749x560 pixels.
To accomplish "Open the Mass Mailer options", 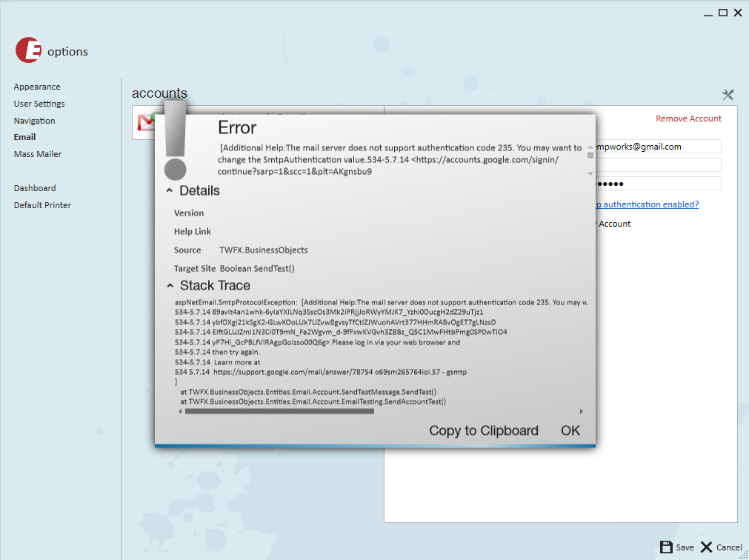I will [x=38, y=154].
